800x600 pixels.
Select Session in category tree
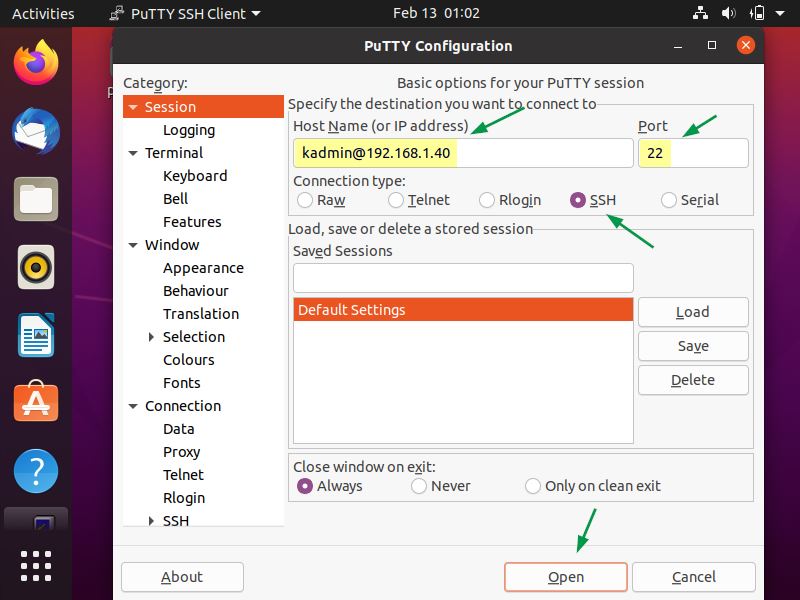point(203,107)
